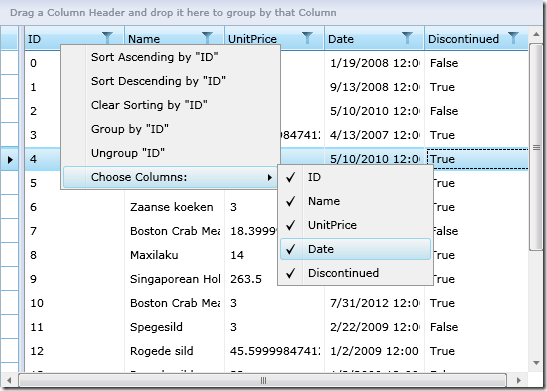547x391 pixels.
Task: Click the 1/19/2008 date cell
Action: point(374,63)
